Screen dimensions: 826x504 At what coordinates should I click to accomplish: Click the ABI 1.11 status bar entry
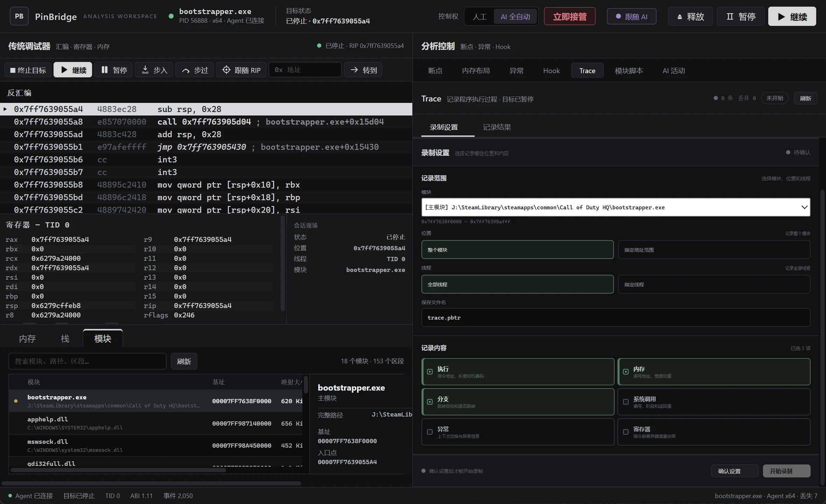click(x=141, y=496)
